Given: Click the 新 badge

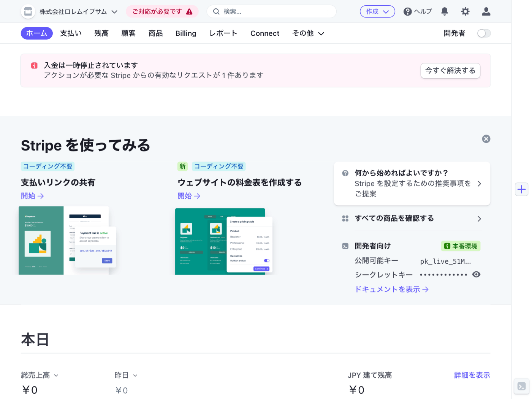Looking at the screenshot, I should [182, 166].
